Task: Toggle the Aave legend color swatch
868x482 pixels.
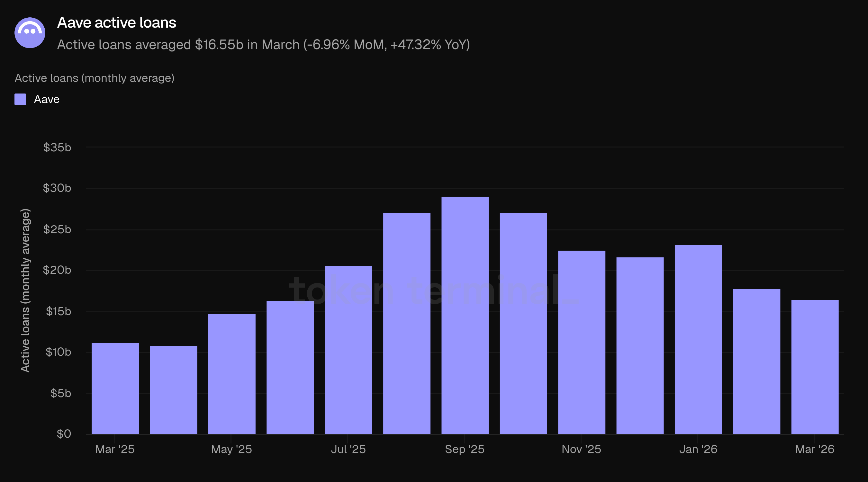Action: [20, 99]
